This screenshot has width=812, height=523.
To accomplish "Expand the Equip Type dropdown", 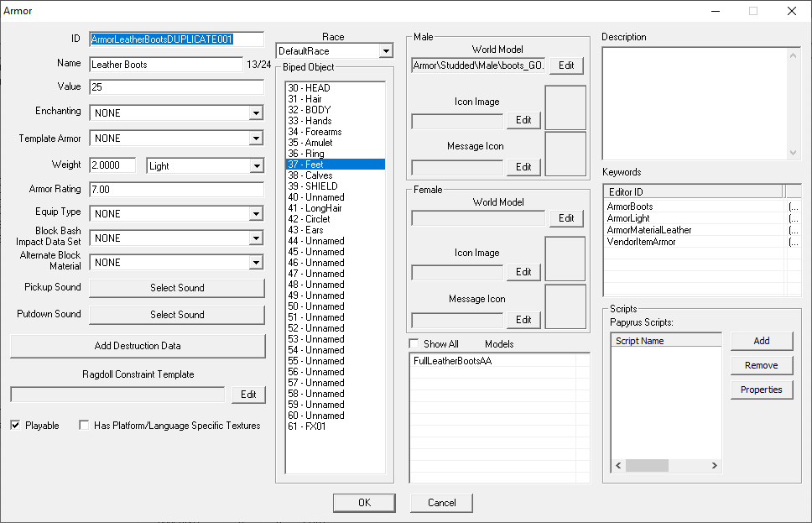I will pos(256,213).
